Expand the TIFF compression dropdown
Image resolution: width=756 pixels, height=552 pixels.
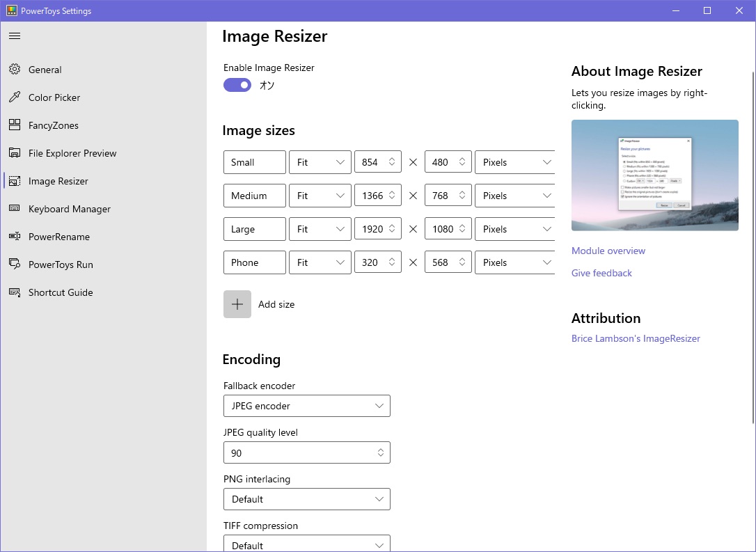[x=306, y=544]
